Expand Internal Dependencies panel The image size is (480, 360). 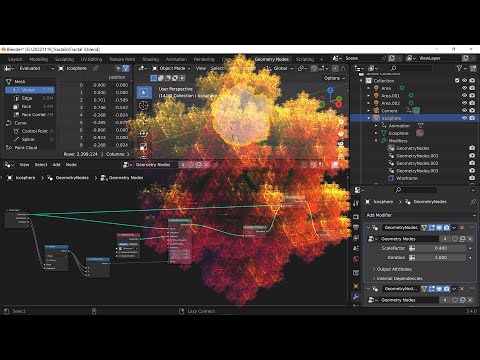point(397,278)
